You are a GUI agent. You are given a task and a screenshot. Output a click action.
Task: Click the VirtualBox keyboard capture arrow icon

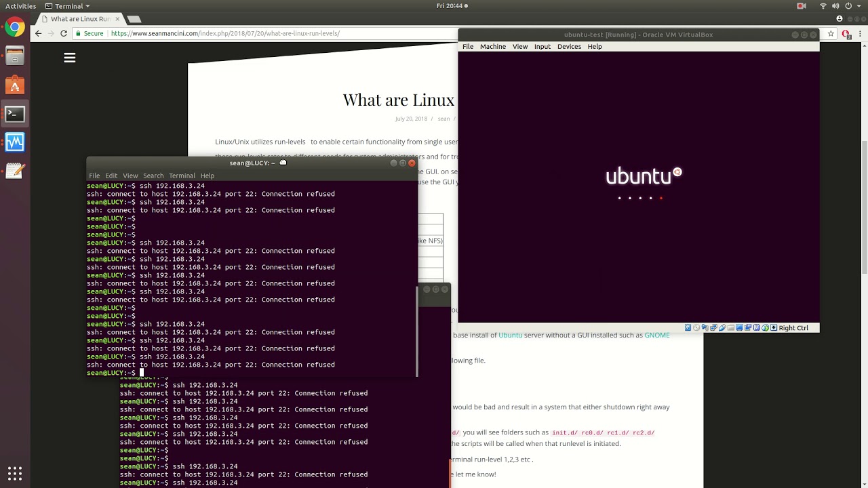[x=774, y=327]
